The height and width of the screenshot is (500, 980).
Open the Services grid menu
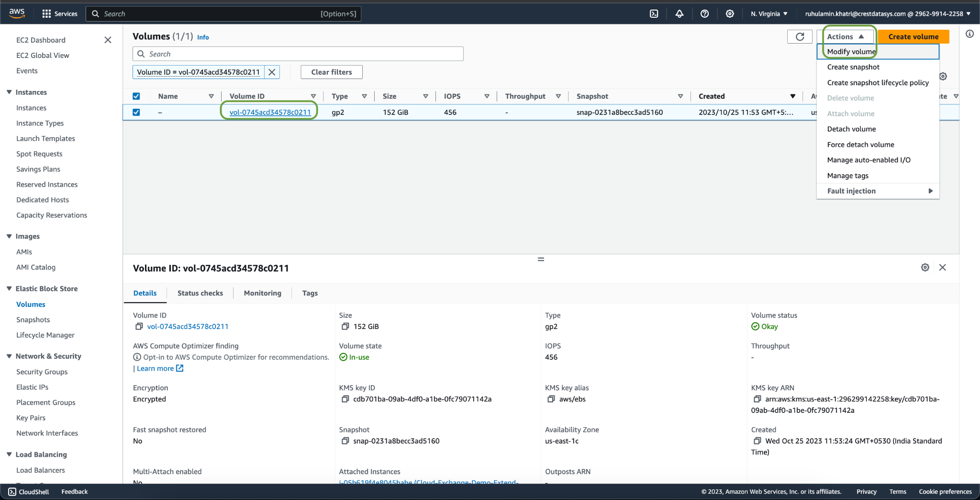tap(60, 13)
